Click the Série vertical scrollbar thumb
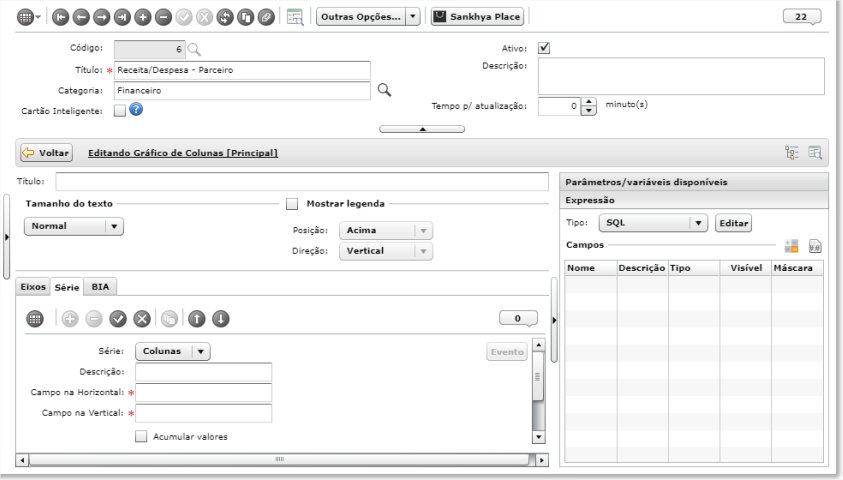 click(538, 376)
